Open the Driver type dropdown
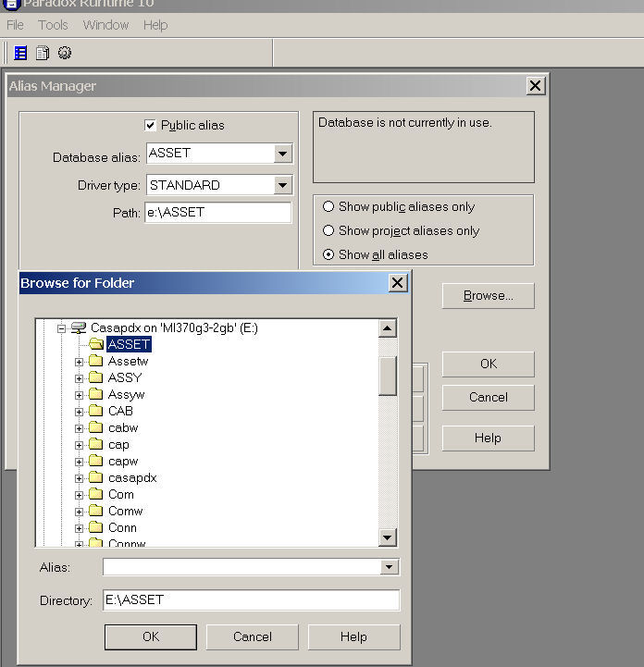The image size is (644, 667). pos(282,185)
